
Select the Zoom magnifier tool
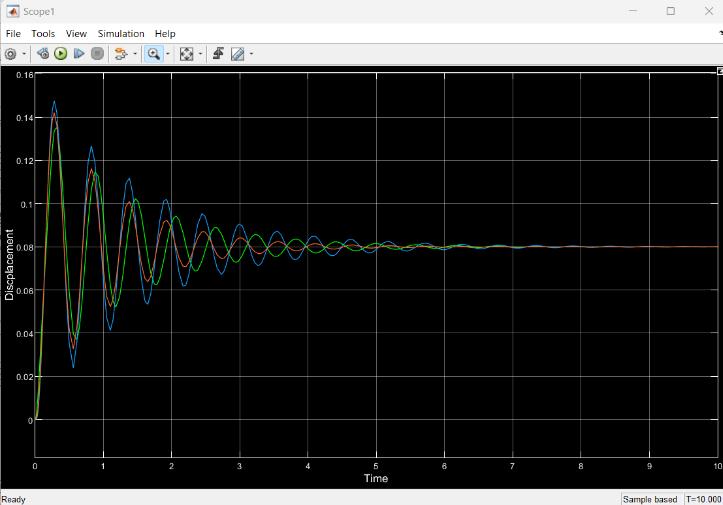[x=153, y=54]
